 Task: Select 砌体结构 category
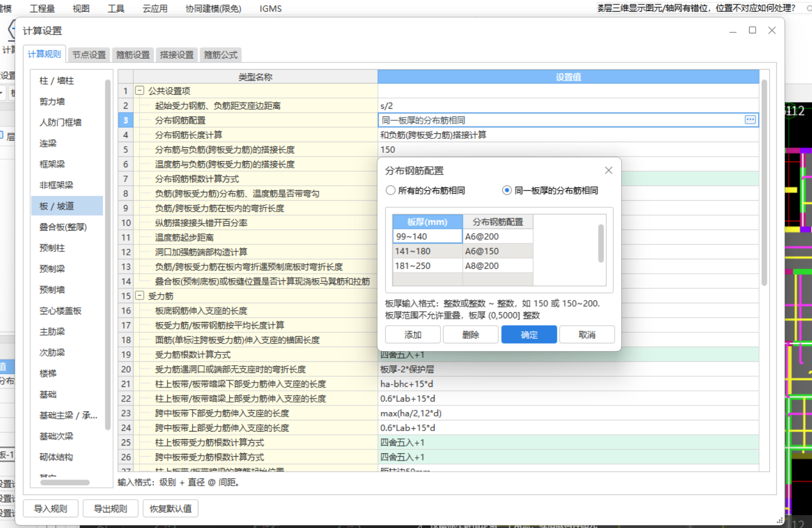coord(67,457)
